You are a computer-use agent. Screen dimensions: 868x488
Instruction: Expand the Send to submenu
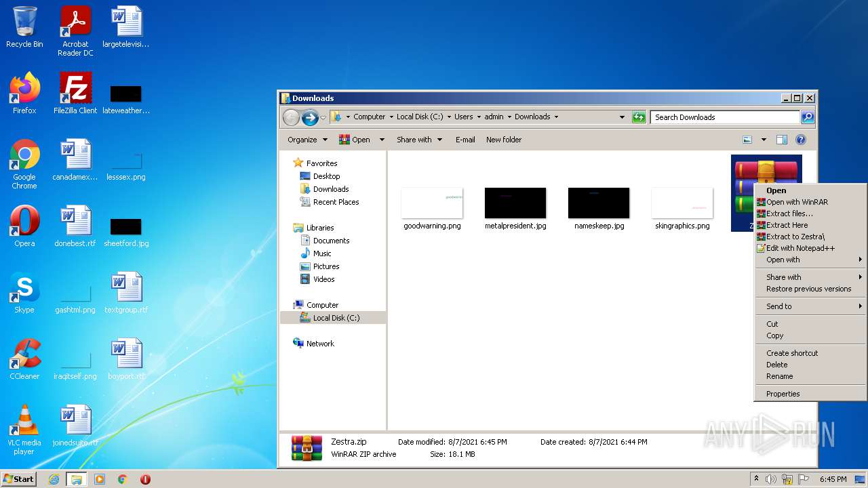pyautogui.click(x=810, y=306)
